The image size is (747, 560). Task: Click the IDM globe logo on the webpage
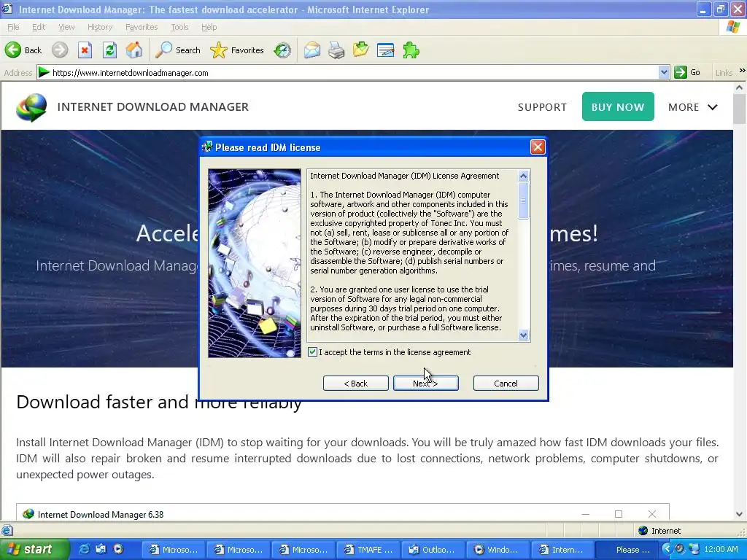(31, 107)
